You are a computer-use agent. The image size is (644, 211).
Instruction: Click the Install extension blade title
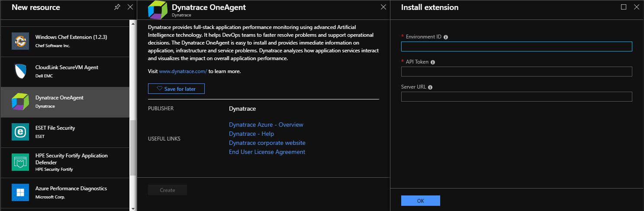pyautogui.click(x=430, y=7)
